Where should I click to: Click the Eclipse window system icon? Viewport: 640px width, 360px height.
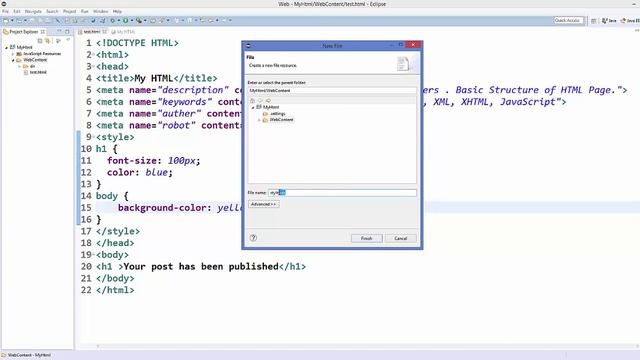pos(4,4)
